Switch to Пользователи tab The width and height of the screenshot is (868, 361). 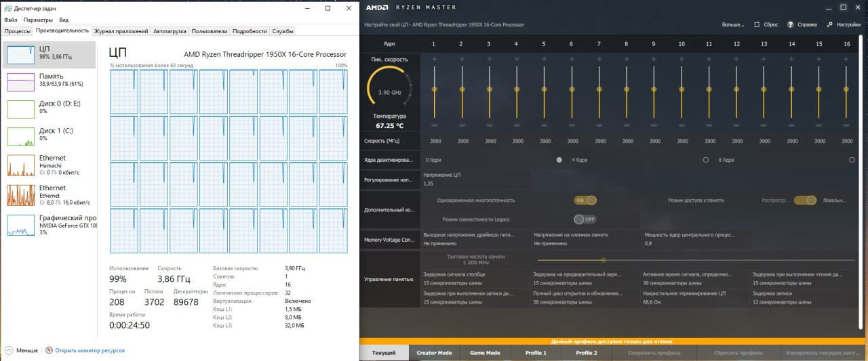210,31
